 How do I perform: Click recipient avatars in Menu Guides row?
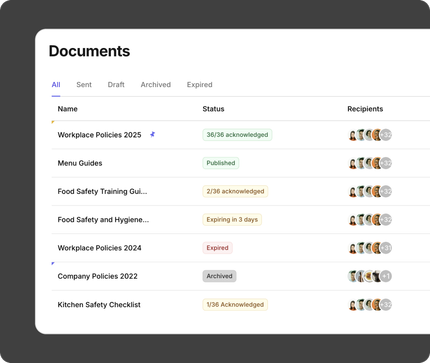point(370,163)
